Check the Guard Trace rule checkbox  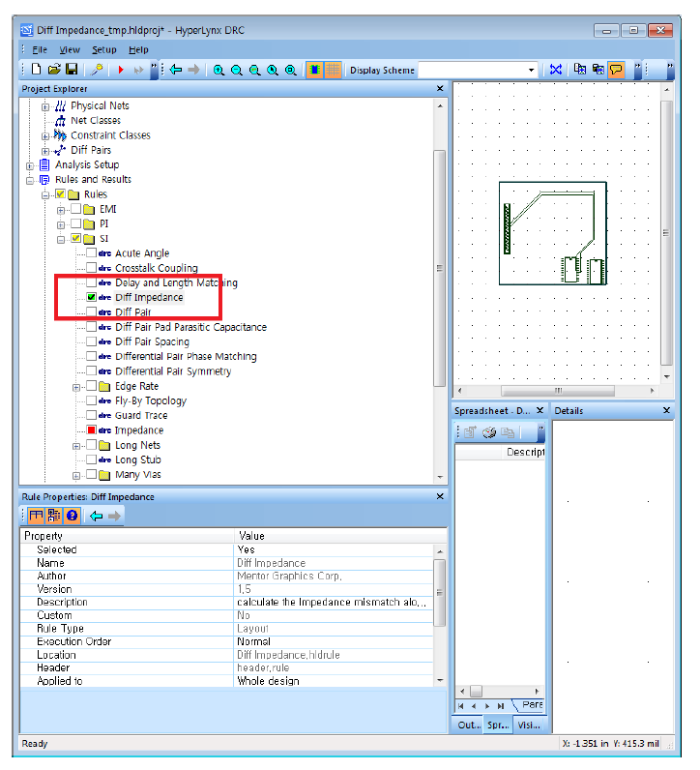[x=92, y=416]
